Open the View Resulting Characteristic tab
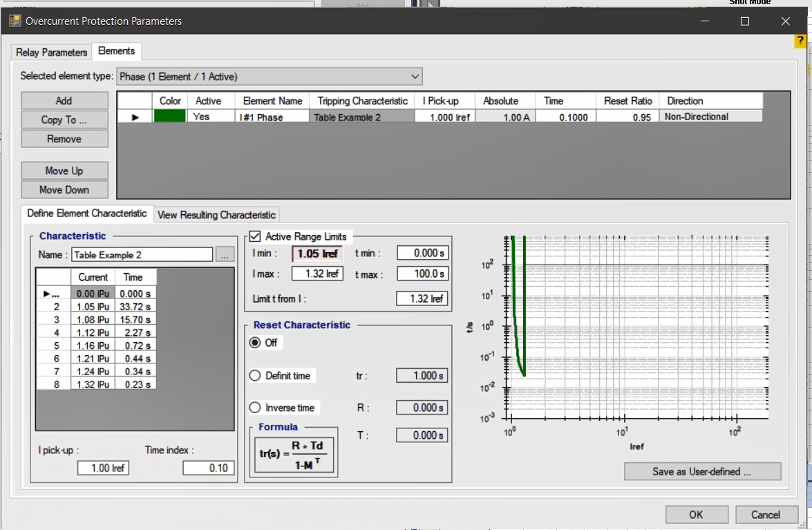The image size is (812, 530). tap(216, 215)
